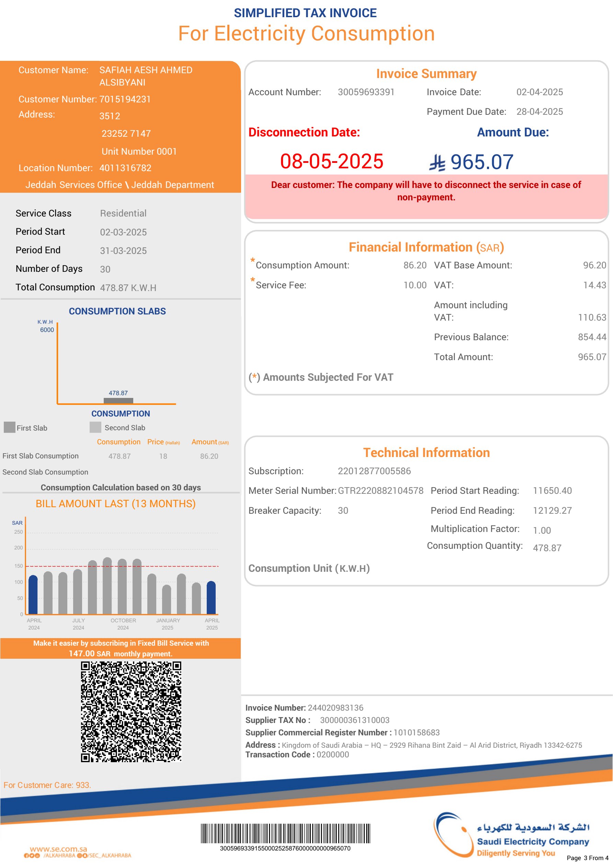Click the YouTube icon in the footer
The height and width of the screenshot is (868, 613).
[x=37, y=856]
